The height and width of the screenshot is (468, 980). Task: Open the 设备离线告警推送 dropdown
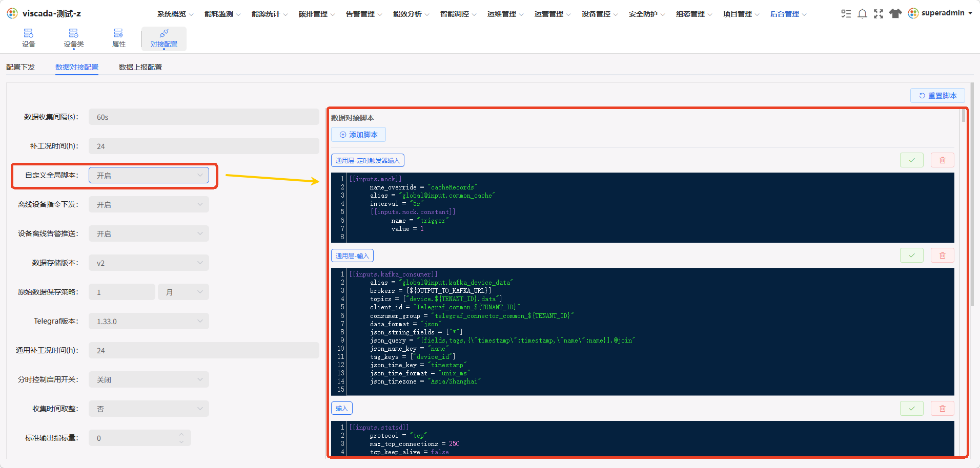point(149,233)
